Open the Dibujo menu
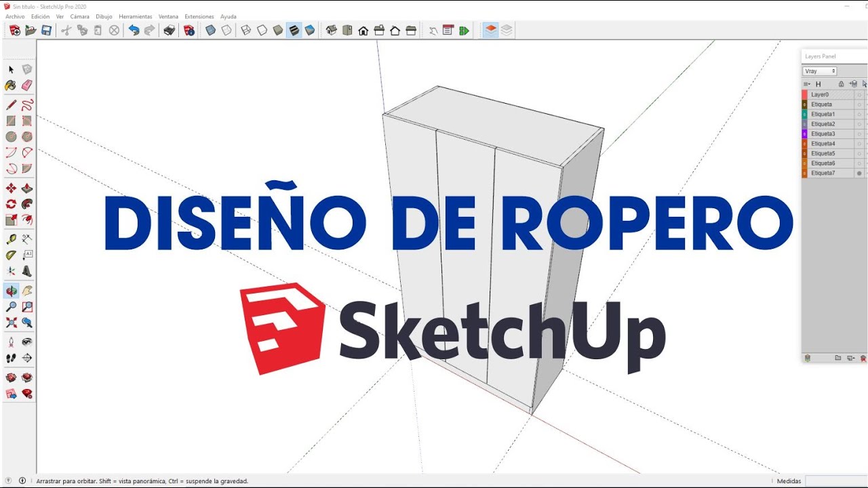 point(104,16)
